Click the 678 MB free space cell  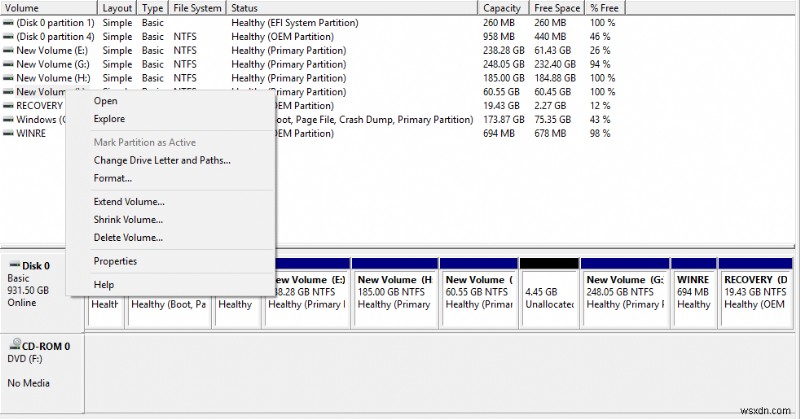(550, 133)
